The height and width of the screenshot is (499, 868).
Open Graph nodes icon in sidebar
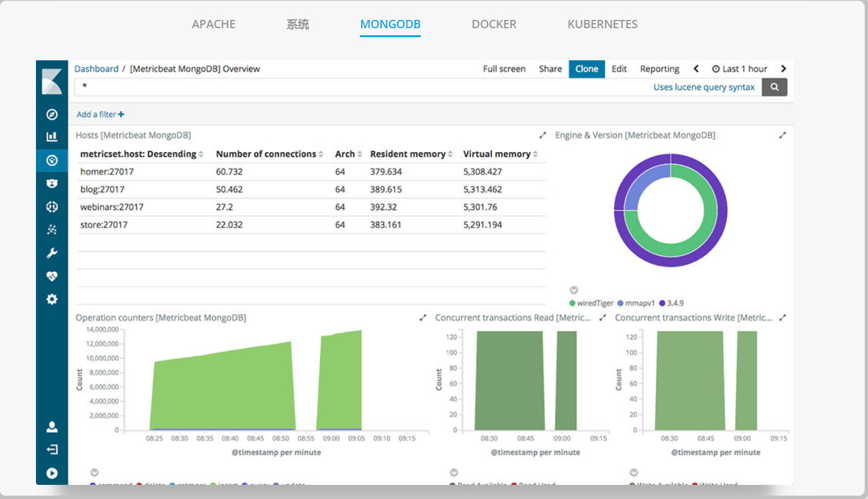pyautogui.click(x=52, y=230)
